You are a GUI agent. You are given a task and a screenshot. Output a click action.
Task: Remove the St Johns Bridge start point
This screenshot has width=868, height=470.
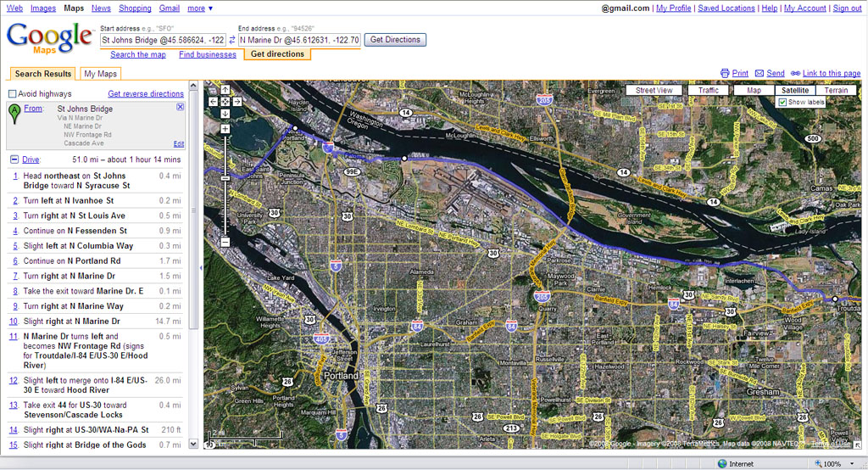(180, 107)
